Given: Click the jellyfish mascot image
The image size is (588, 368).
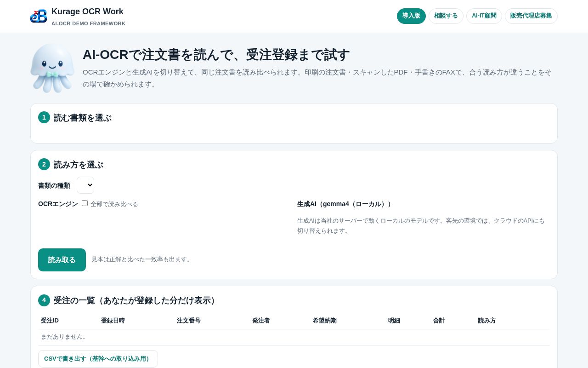Looking at the screenshot, I should tap(52, 68).
